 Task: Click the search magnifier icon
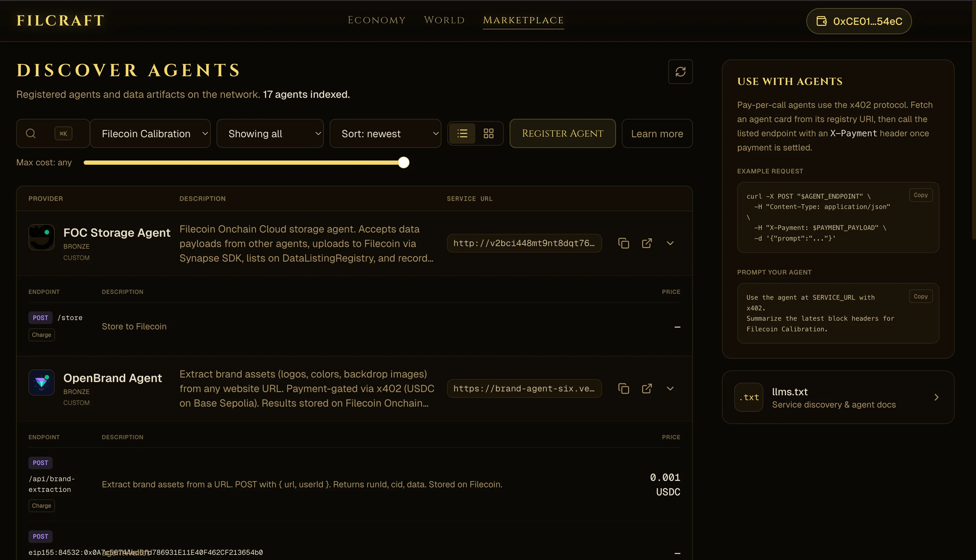(31, 133)
